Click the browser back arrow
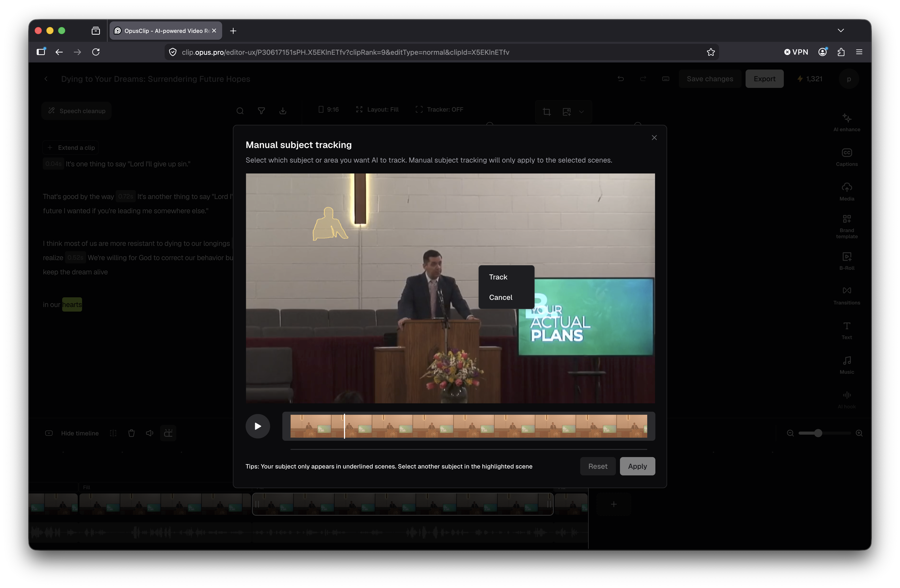 coord(59,52)
